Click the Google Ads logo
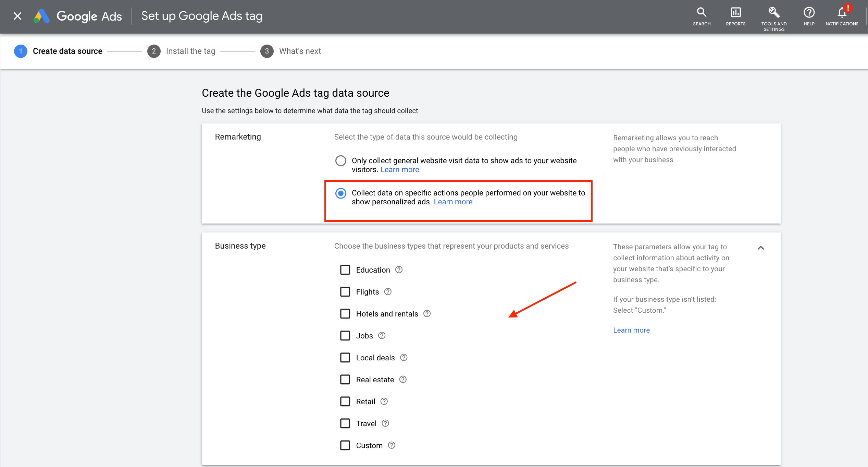The image size is (868, 467). tap(78, 16)
